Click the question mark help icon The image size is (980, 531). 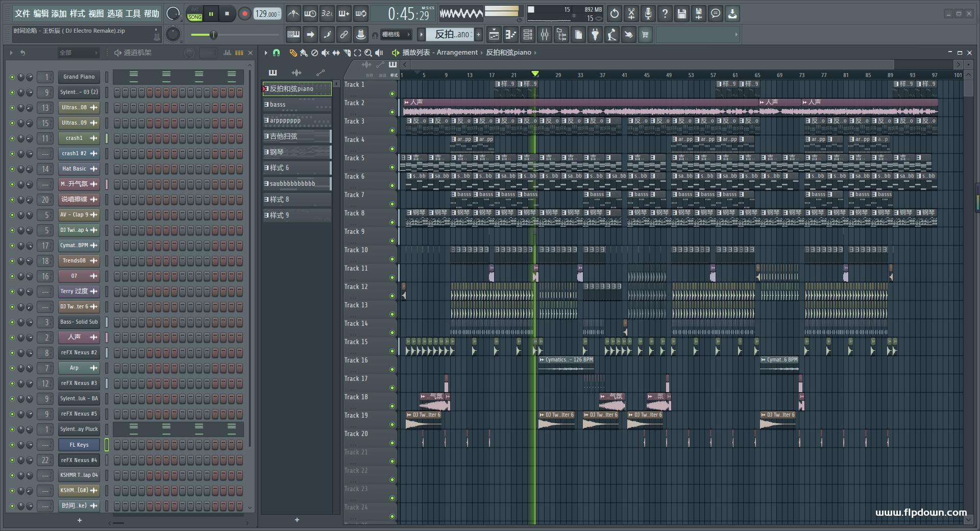665,14
